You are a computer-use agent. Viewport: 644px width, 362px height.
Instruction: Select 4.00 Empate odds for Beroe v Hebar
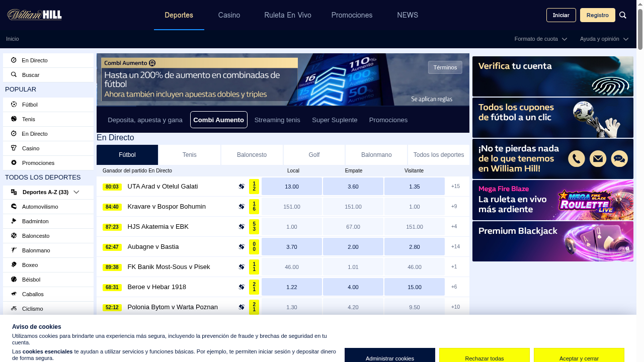(x=353, y=287)
